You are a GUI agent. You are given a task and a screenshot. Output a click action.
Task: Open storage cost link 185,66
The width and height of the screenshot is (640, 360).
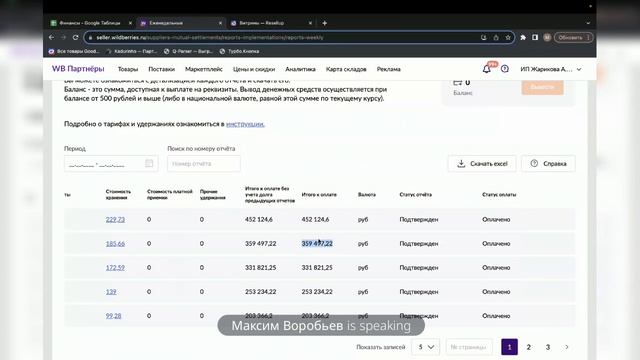[115, 243]
